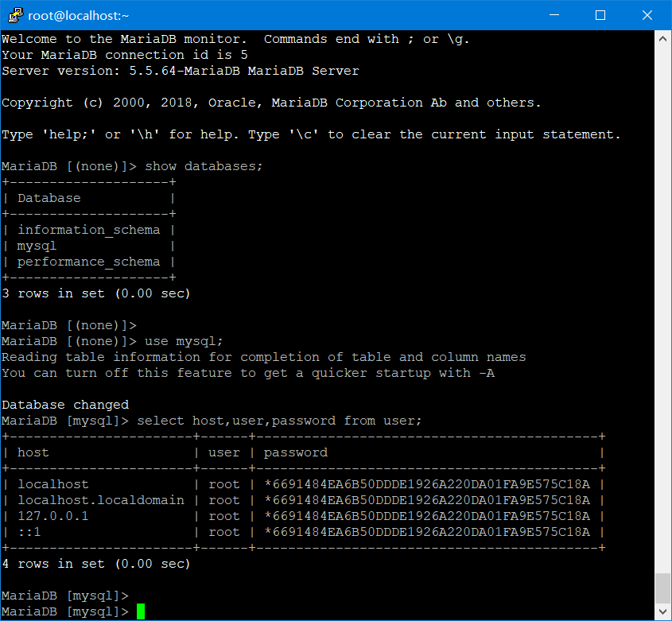Click the window title root@localhost:~

coord(79,16)
